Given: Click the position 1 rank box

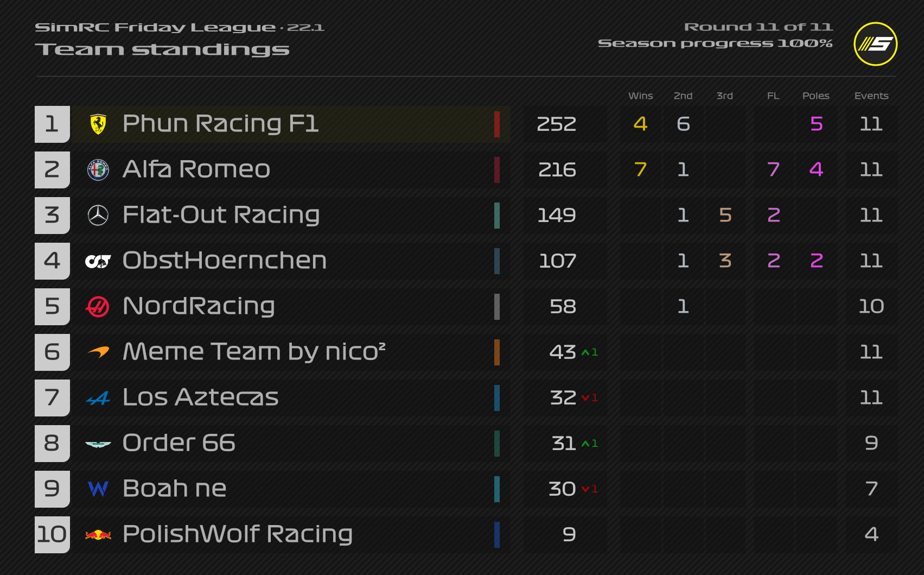Looking at the screenshot, I should pyautogui.click(x=52, y=124).
